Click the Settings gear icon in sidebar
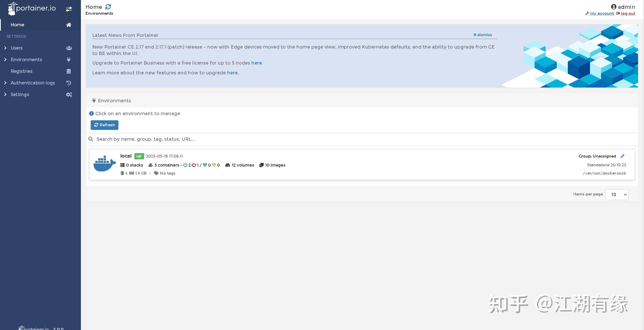644x330 pixels. [69, 94]
